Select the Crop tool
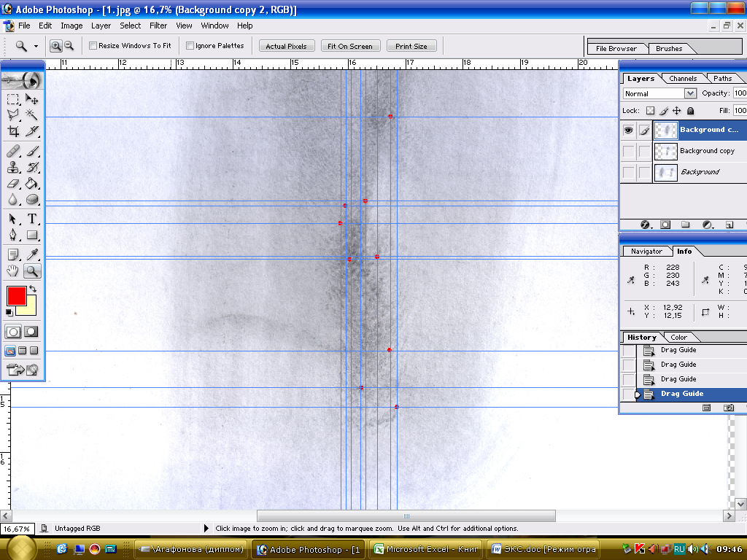 13,131
